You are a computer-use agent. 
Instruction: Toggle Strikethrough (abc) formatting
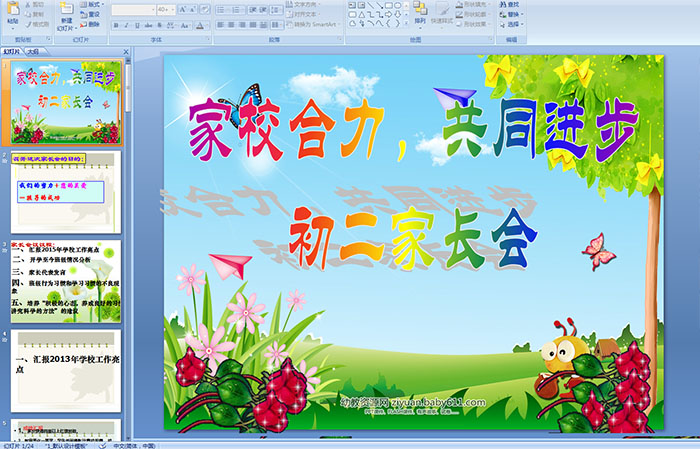point(148,25)
